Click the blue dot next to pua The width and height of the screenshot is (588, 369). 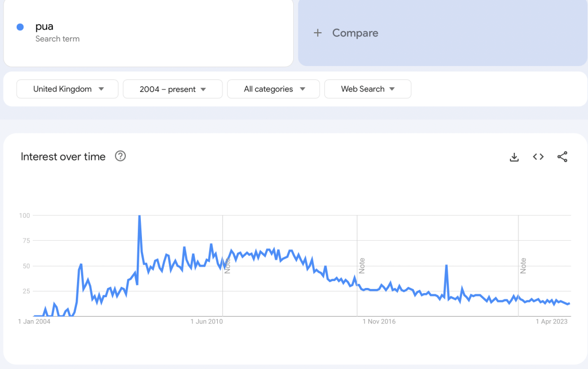click(20, 27)
